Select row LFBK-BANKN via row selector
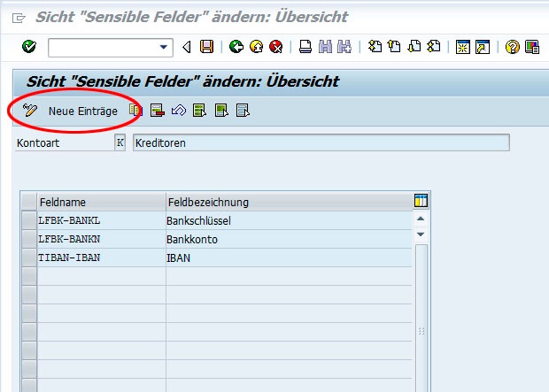The height and width of the screenshot is (392, 549). 29,239
